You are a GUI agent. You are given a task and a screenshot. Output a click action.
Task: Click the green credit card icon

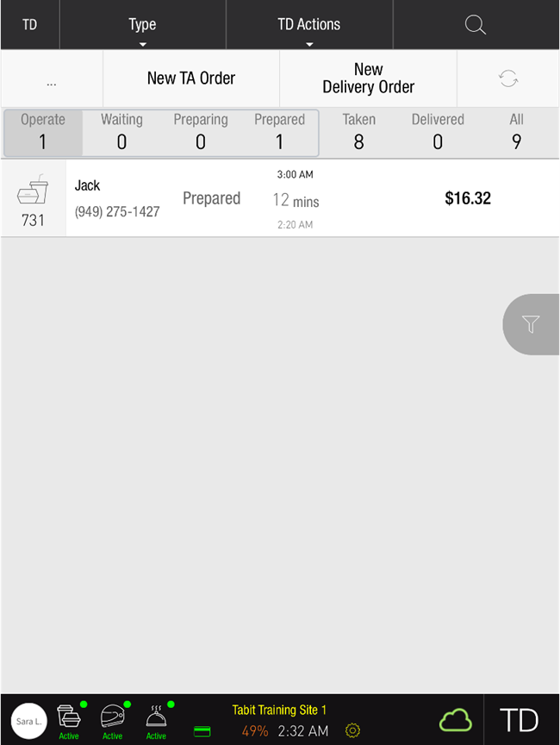pyautogui.click(x=202, y=731)
